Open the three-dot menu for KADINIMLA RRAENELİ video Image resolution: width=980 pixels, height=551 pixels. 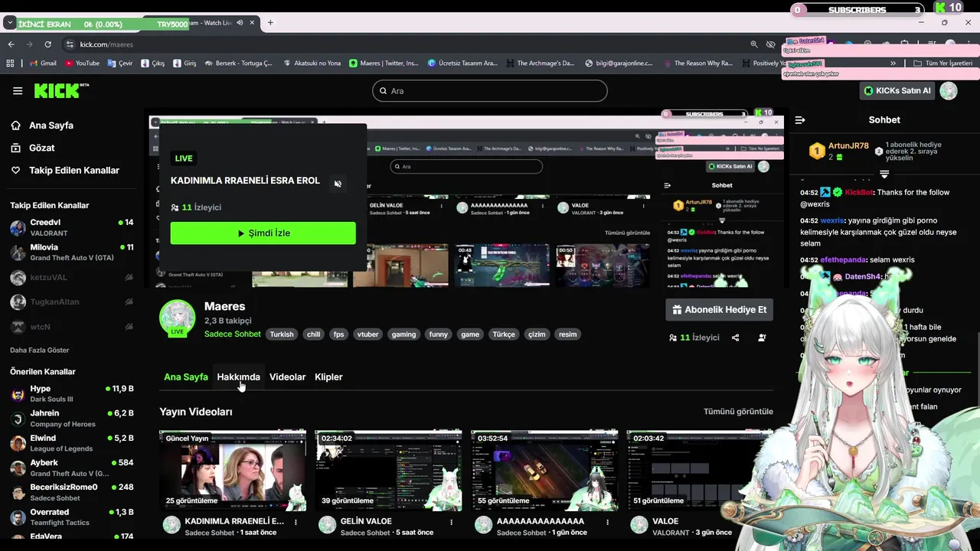coord(296,522)
